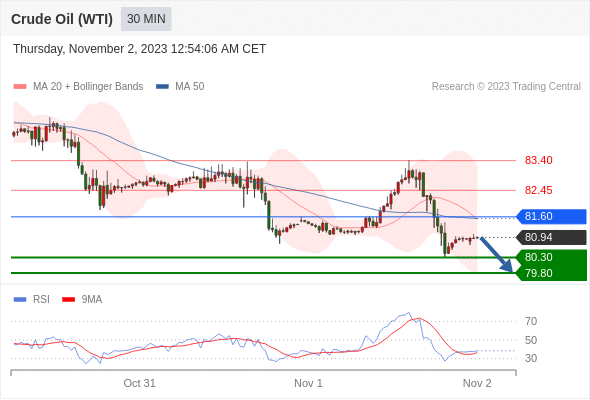
Task: Click the blue MA 50 legend swatch
Action: point(163,87)
